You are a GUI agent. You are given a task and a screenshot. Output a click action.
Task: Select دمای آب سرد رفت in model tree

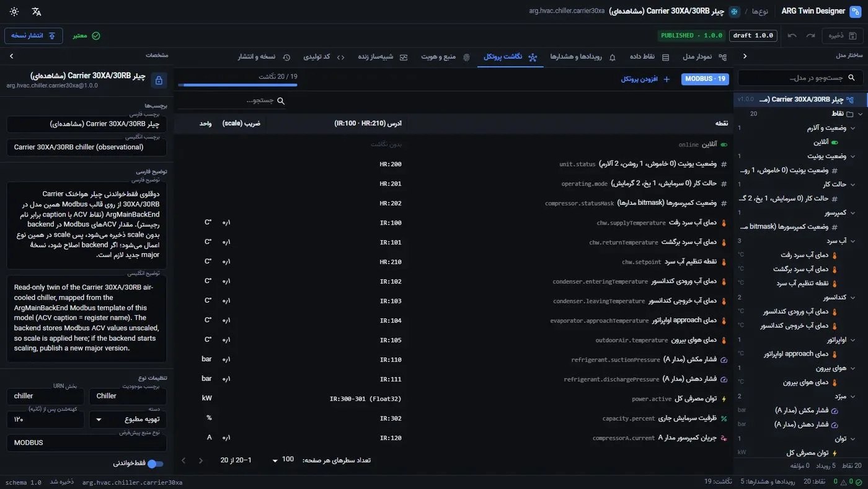tap(804, 255)
